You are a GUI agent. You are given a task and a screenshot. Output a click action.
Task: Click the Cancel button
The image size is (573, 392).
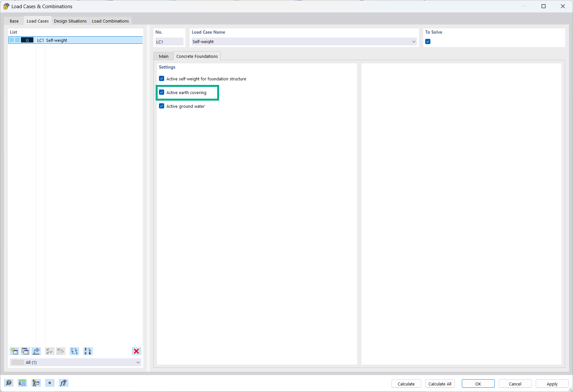pyautogui.click(x=515, y=384)
